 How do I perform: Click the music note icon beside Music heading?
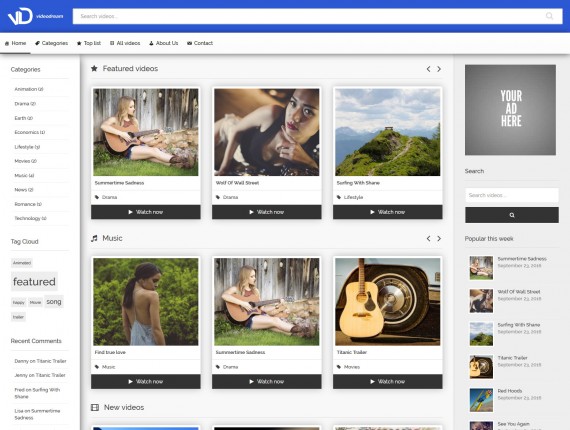(94, 238)
